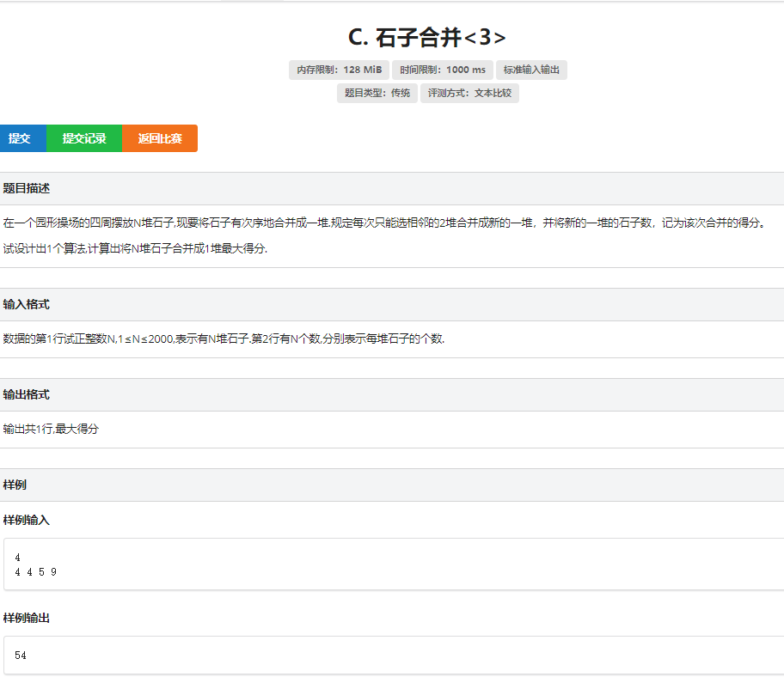
Task: Click the input format sentence with 1≤N≤2000
Action: 224,338
